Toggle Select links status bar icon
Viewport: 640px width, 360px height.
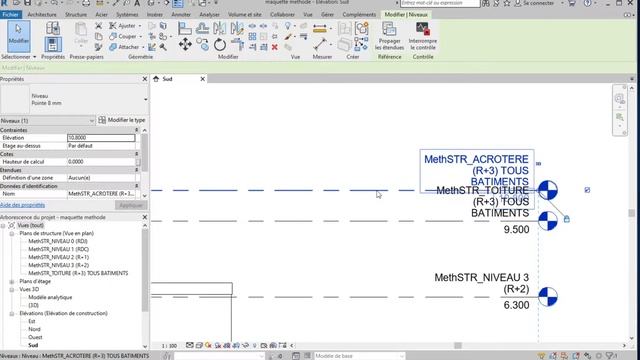coord(541,356)
